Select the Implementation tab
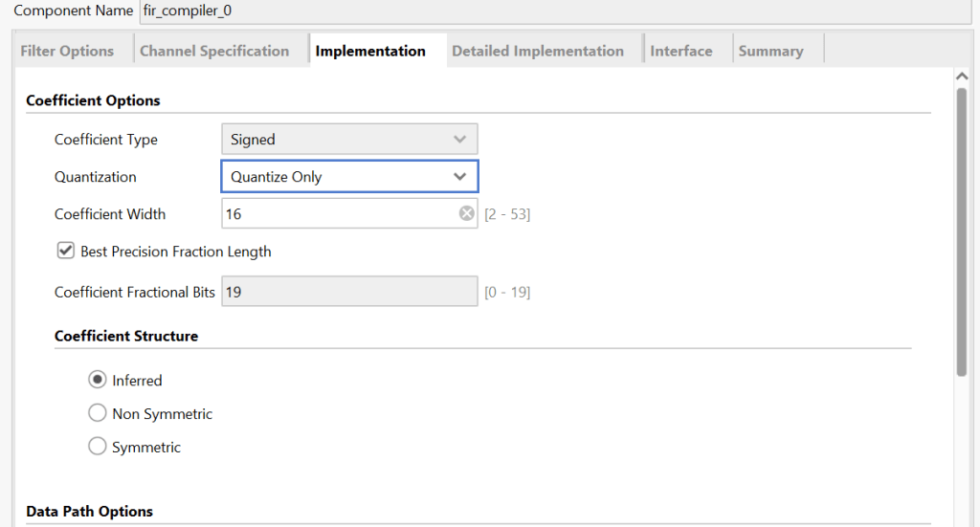980x527 pixels. [x=370, y=52]
